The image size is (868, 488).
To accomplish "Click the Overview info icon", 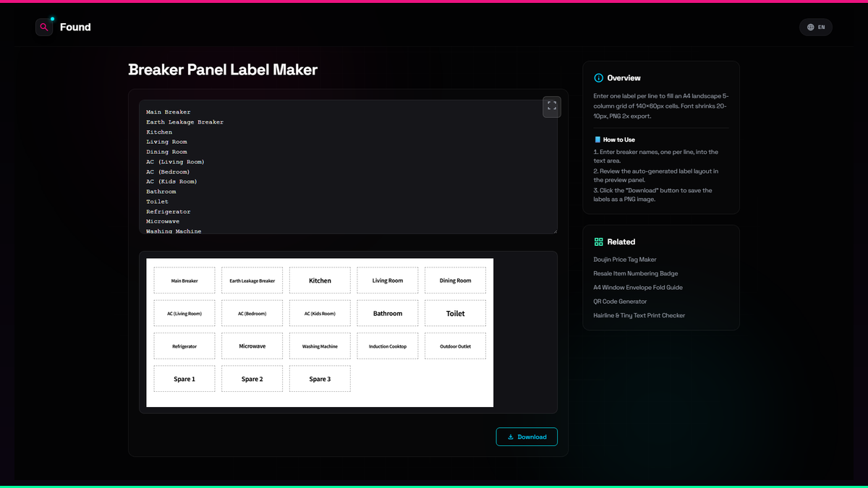I will coord(598,78).
